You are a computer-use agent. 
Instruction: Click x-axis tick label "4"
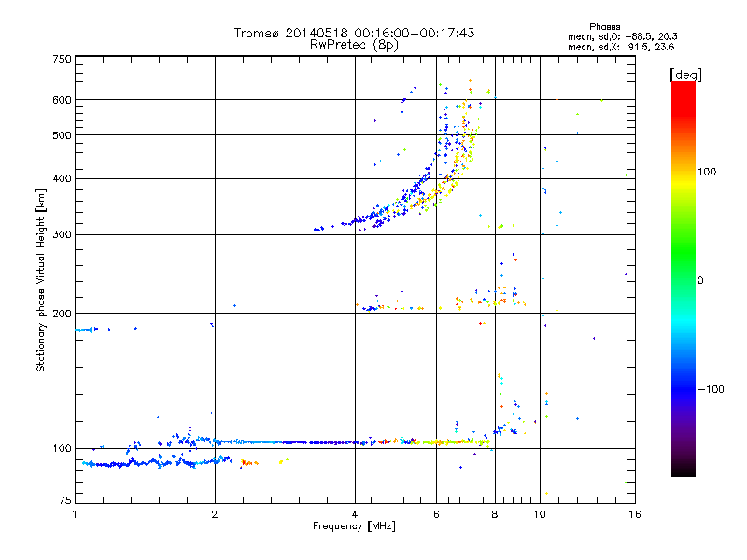coord(355,514)
